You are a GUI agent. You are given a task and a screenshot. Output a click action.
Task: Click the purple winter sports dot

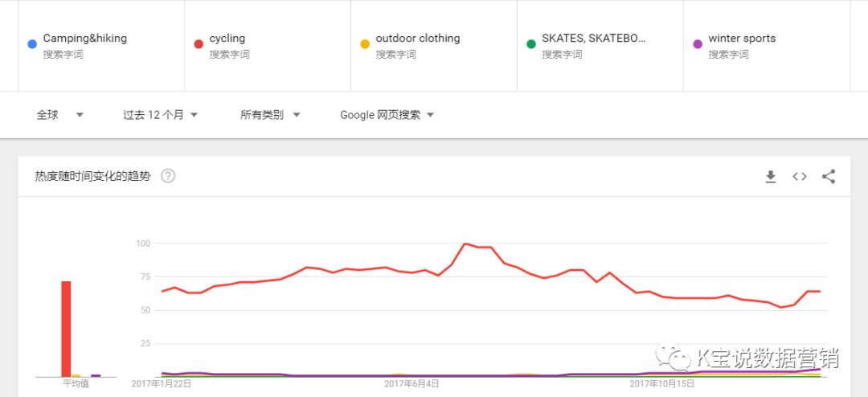(697, 44)
